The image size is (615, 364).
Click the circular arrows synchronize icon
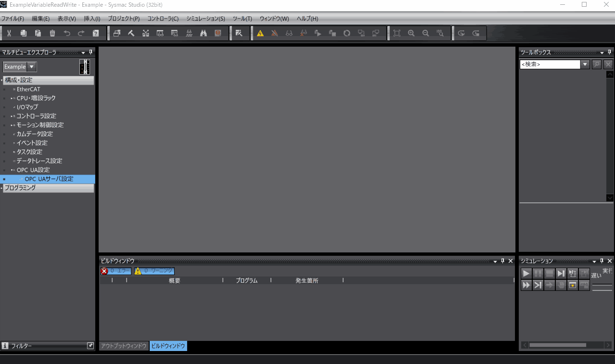(x=347, y=33)
